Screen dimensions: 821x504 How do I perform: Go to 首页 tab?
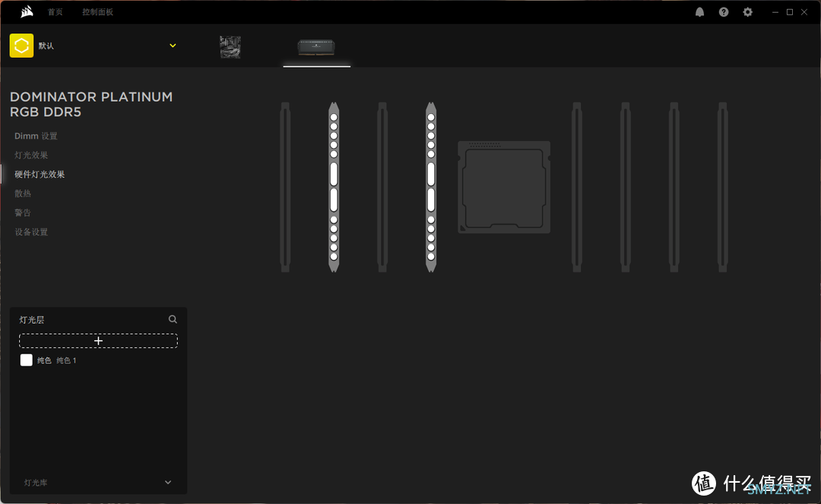(55, 12)
